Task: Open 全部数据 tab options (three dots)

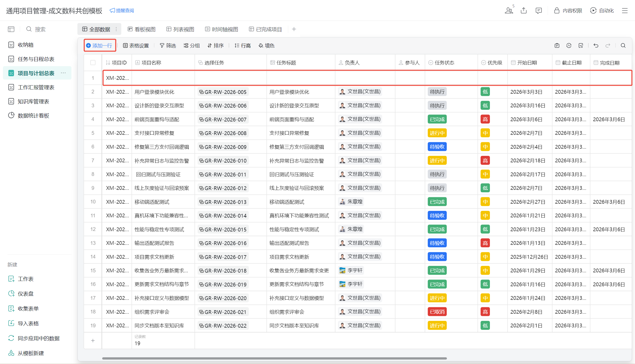Action: [116, 29]
